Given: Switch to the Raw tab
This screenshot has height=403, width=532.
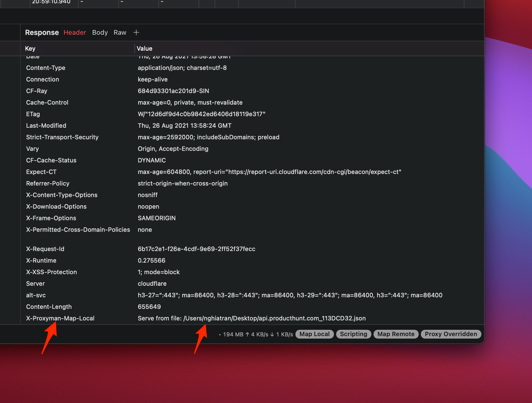Looking at the screenshot, I should (120, 32).
